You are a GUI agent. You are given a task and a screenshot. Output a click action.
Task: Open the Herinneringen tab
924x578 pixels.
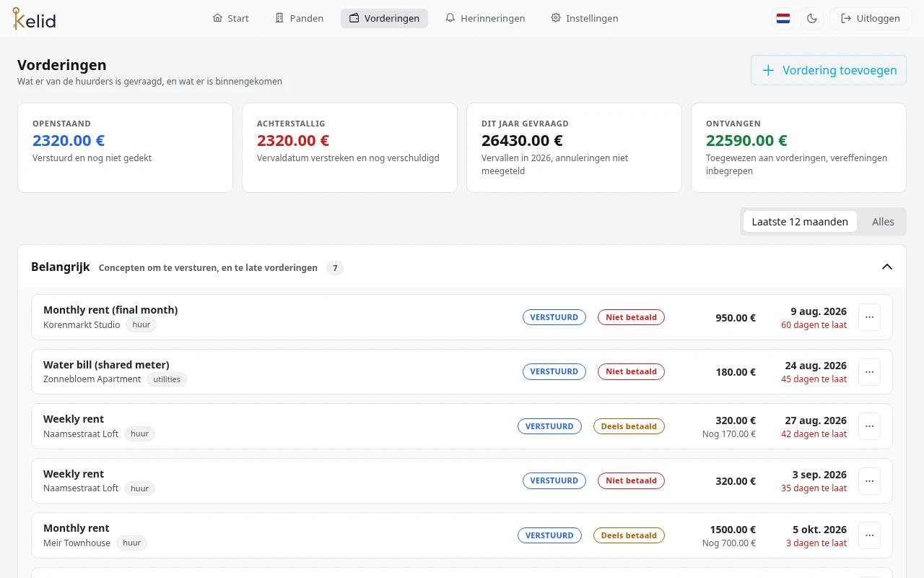(x=485, y=18)
